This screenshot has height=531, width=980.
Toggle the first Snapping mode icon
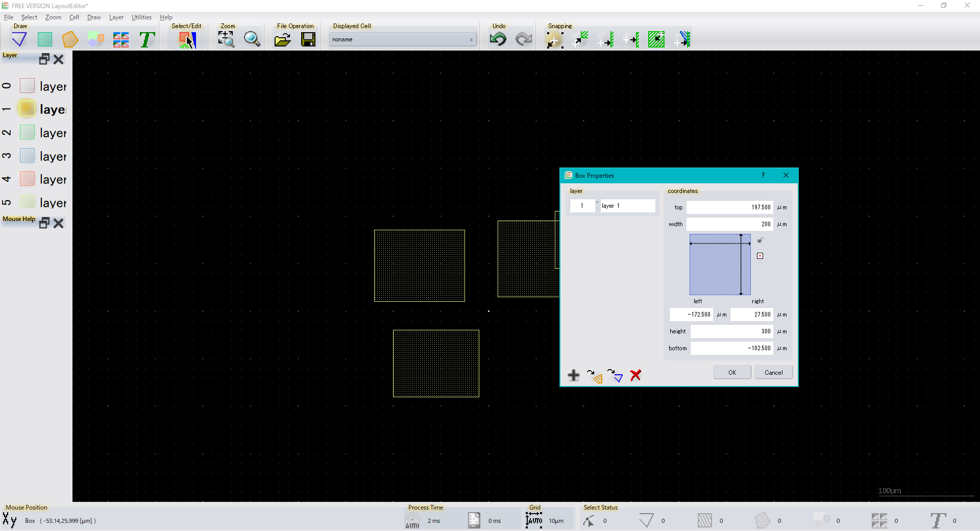click(554, 39)
